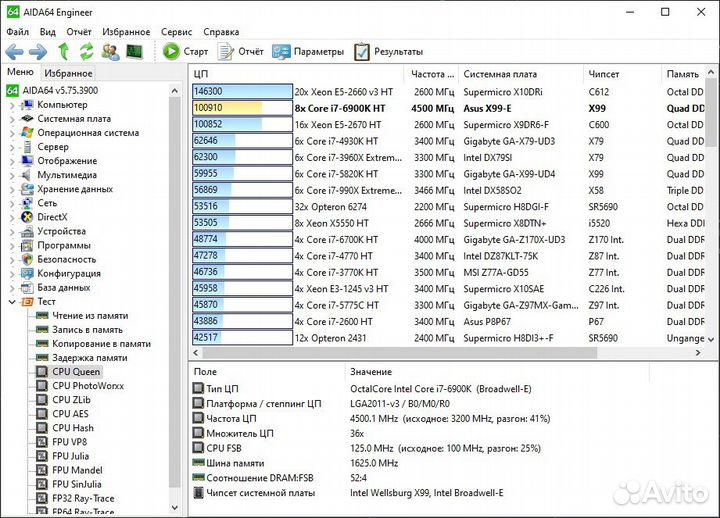The image size is (720, 518).
Task: Switch to the Избранное sidebar tab
Action: (x=68, y=73)
